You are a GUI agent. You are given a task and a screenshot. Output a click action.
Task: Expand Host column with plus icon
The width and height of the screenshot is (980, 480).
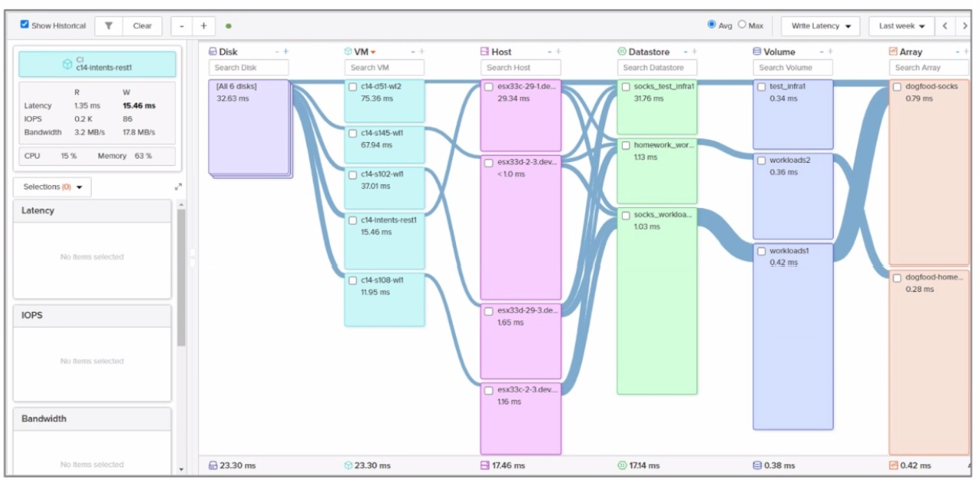(x=558, y=52)
